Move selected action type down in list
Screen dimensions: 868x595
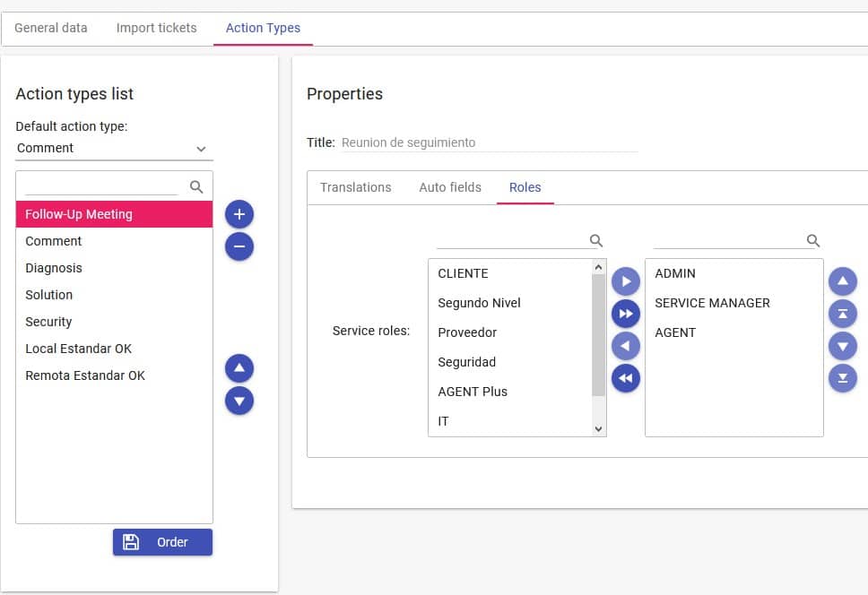click(239, 401)
